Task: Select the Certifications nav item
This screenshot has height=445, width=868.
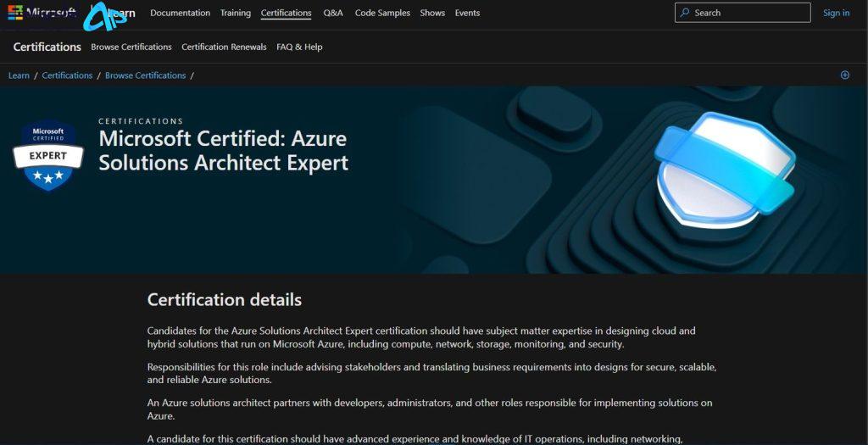Action: click(286, 13)
